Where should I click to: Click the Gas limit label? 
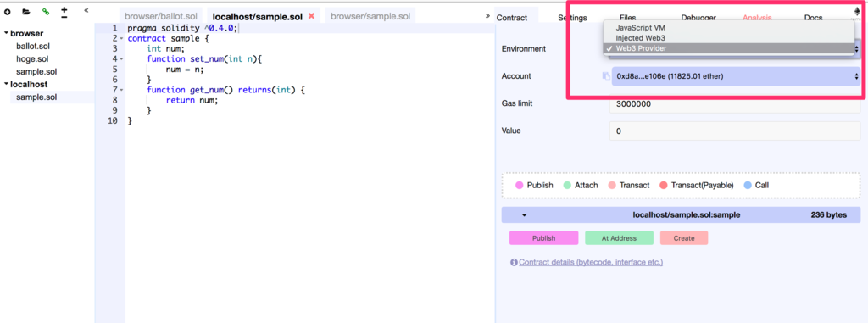tap(516, 103)
